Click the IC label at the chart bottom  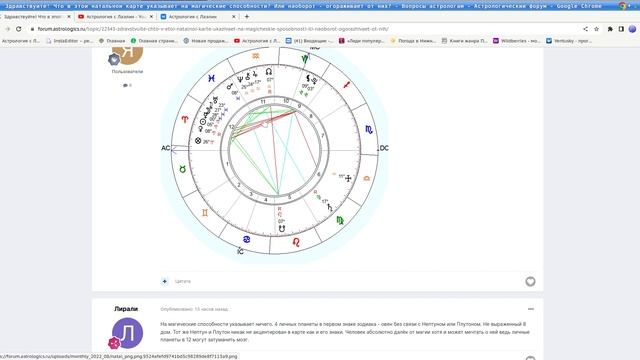[240, 251]
